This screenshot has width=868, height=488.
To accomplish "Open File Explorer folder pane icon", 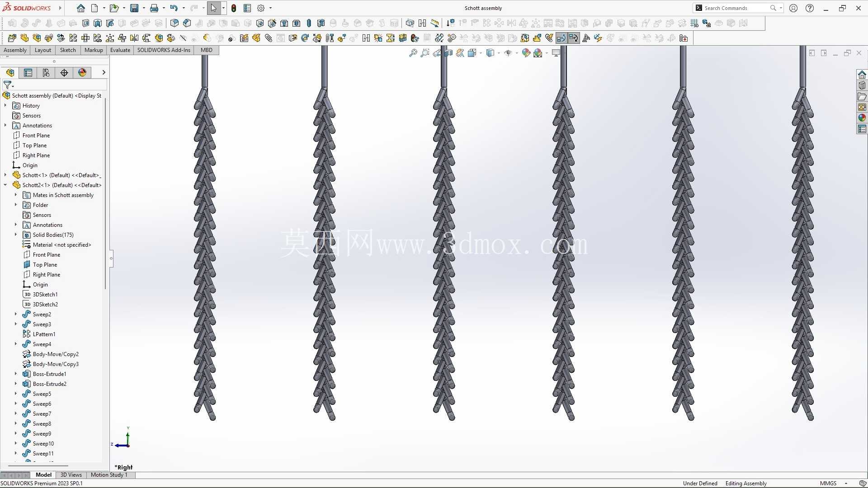I will [862, 96].
